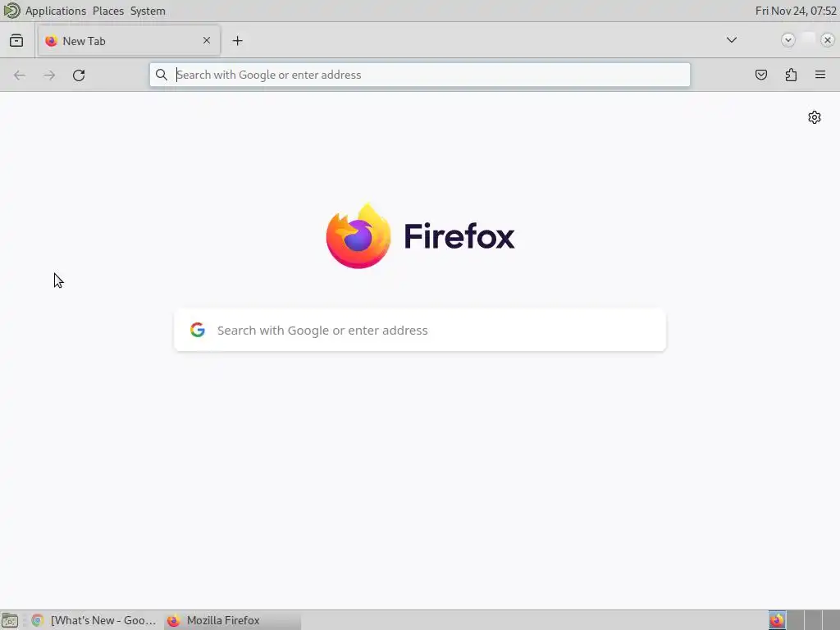This screenshot has width=840, height=630.
Task: Select the New Tab tab
Action: 129,41
